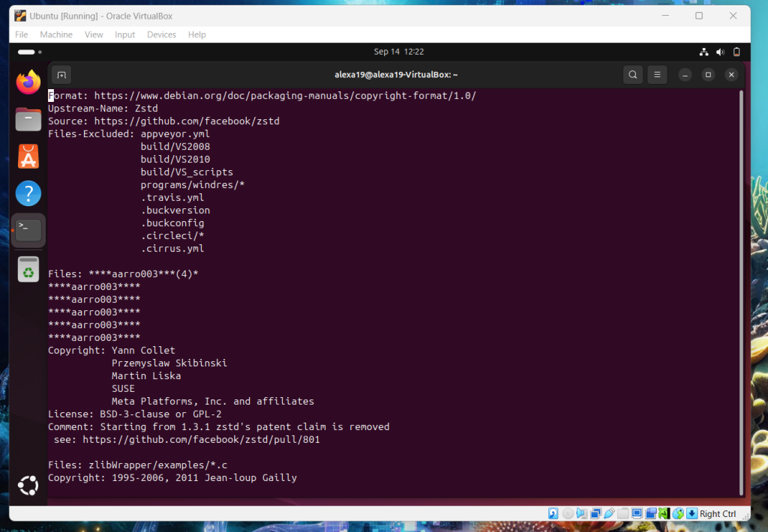Viewport: 768px width, 532px height.
Task: Open the clock showing Sep 14 12:22
Action: 398,52
